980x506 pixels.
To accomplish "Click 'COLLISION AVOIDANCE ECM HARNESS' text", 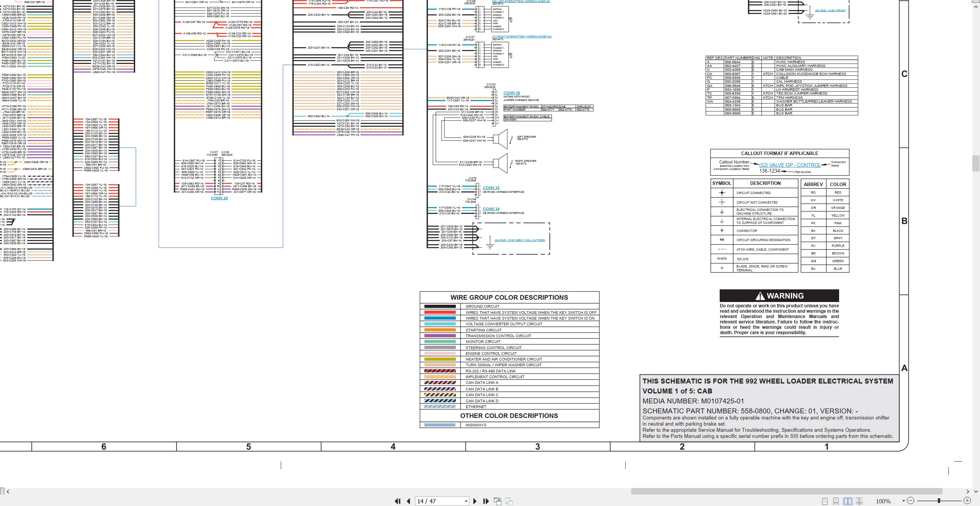I will [811, 74].
